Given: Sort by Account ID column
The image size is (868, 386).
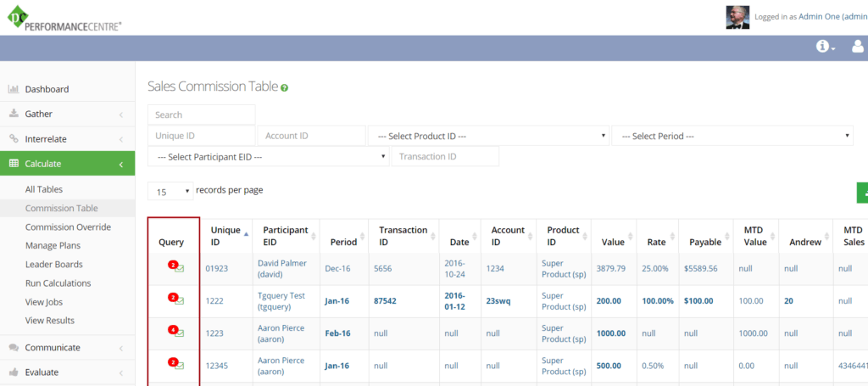Looking at the screenshot, I should pyautogui.click(x=531, y=236).
